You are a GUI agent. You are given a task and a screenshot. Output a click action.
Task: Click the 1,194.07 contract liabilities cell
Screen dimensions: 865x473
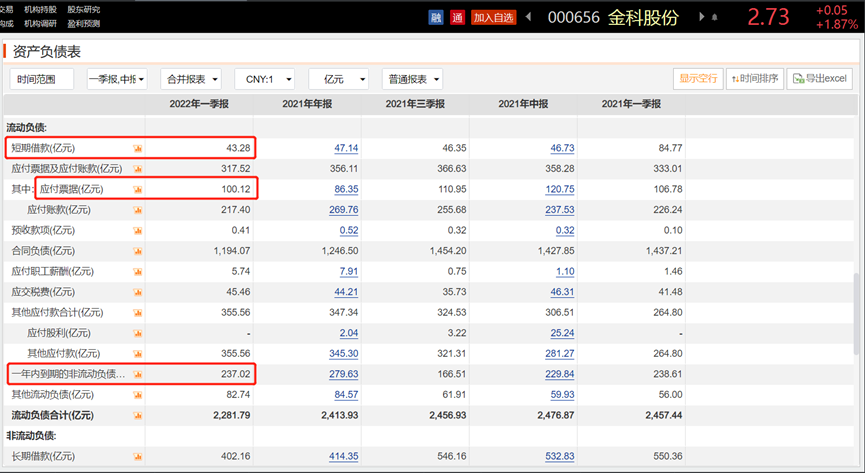coord(232,251)
